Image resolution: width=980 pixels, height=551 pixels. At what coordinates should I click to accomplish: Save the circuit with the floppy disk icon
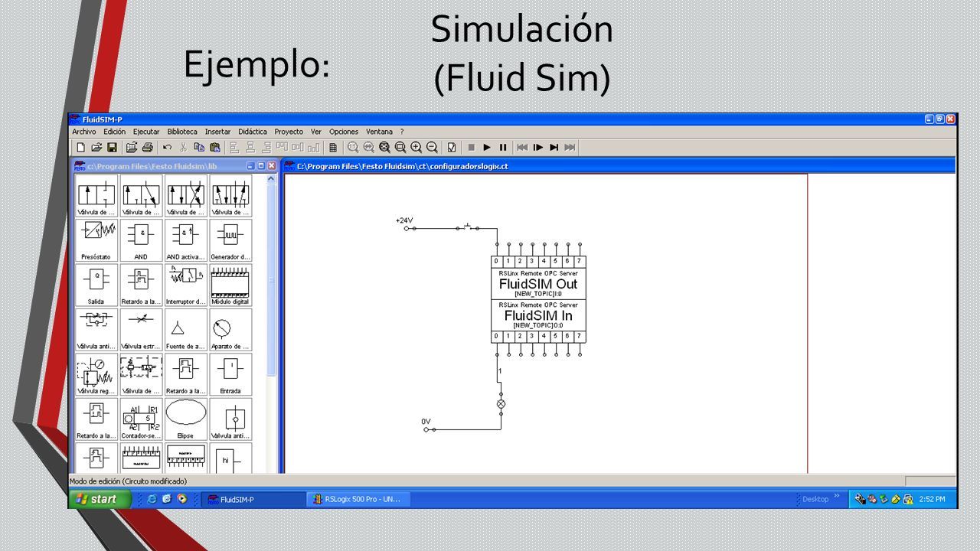(112, 147)
